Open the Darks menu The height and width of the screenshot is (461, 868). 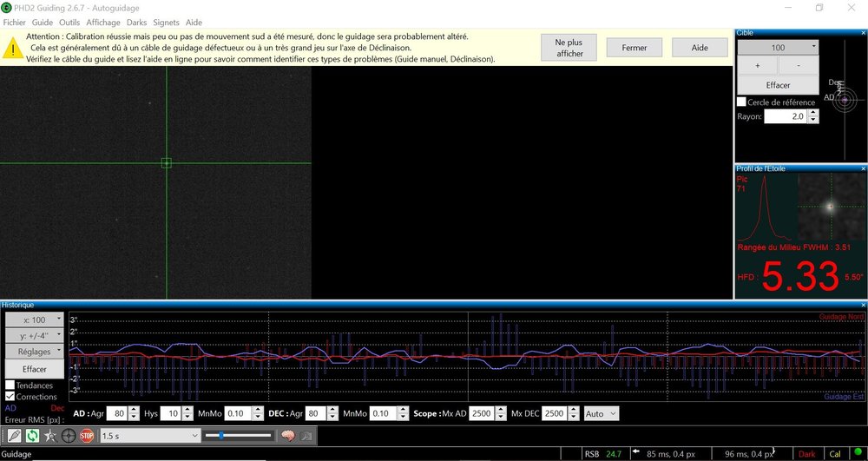point(136,22)
